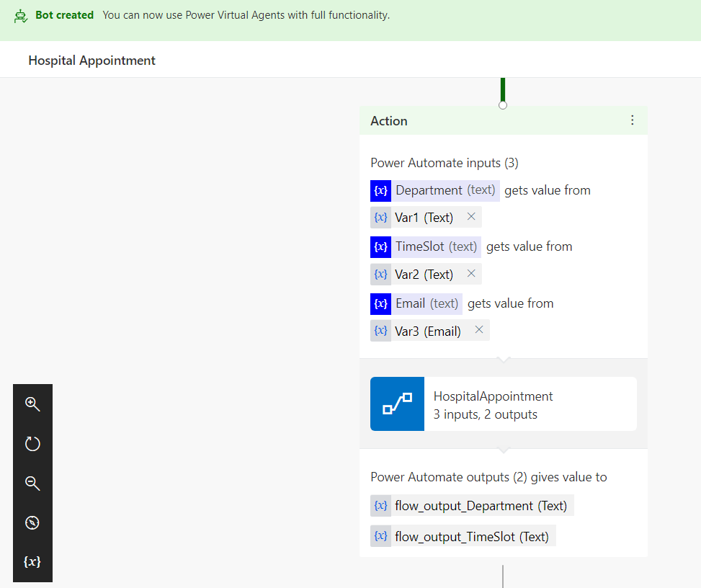Click the TimeSlot input variable icon
701x588 pixels.
pyautogui.click(x=381, y=247)
